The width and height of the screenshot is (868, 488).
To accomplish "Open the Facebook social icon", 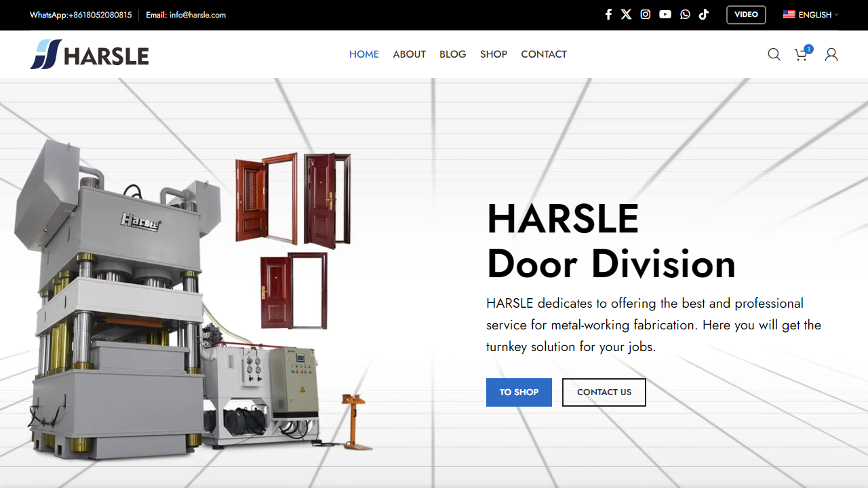I will tap(608, 14).
